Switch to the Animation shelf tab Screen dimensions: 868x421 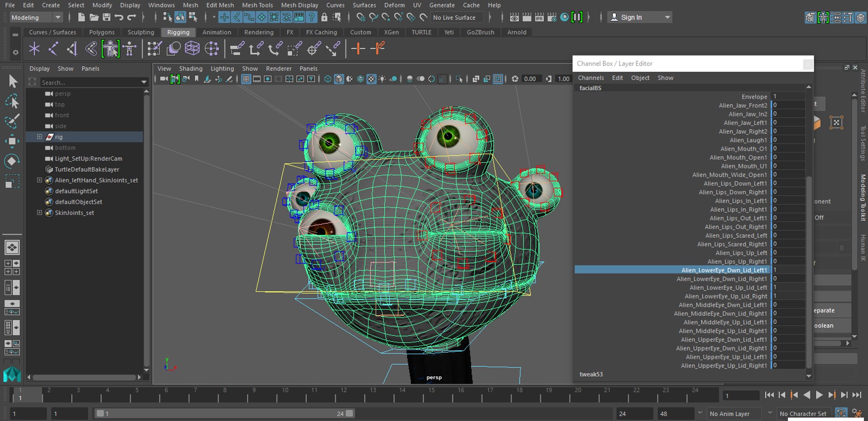point(217,32)
